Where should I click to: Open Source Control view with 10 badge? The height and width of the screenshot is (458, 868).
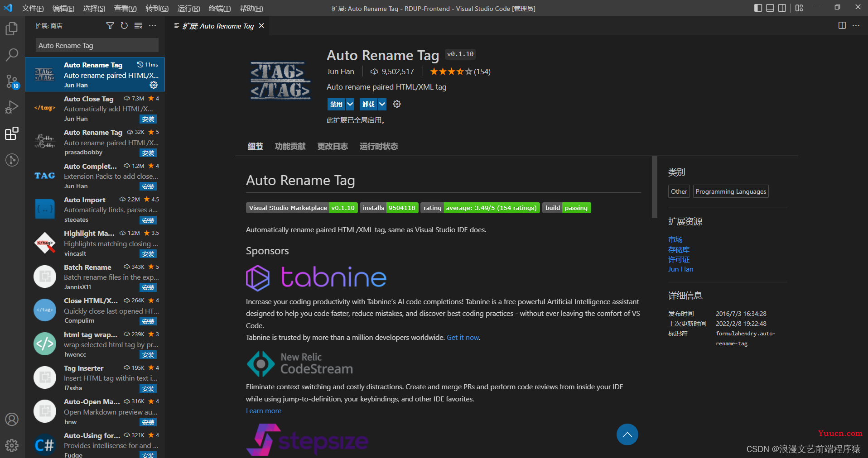pos(12,81)
